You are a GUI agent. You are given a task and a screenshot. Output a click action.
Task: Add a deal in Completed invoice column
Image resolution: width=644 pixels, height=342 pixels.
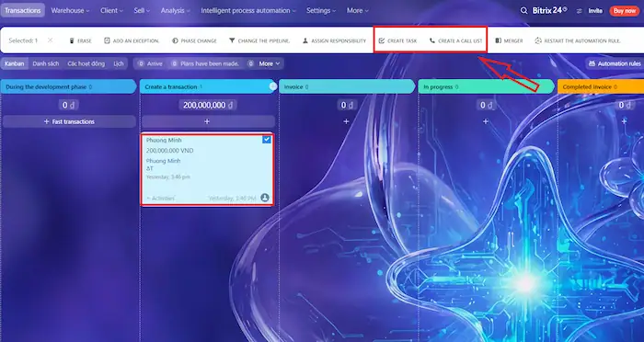(x=624, y=121)
